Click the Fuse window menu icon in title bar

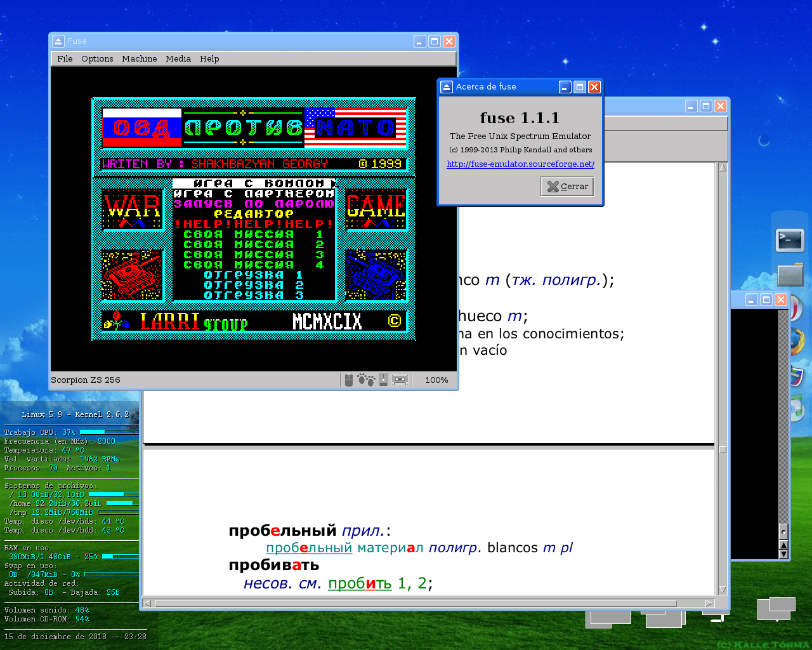[58, 41]
